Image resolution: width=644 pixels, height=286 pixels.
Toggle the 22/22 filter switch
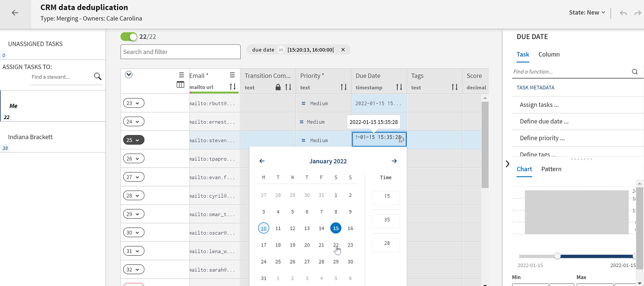tap(129, 37)
